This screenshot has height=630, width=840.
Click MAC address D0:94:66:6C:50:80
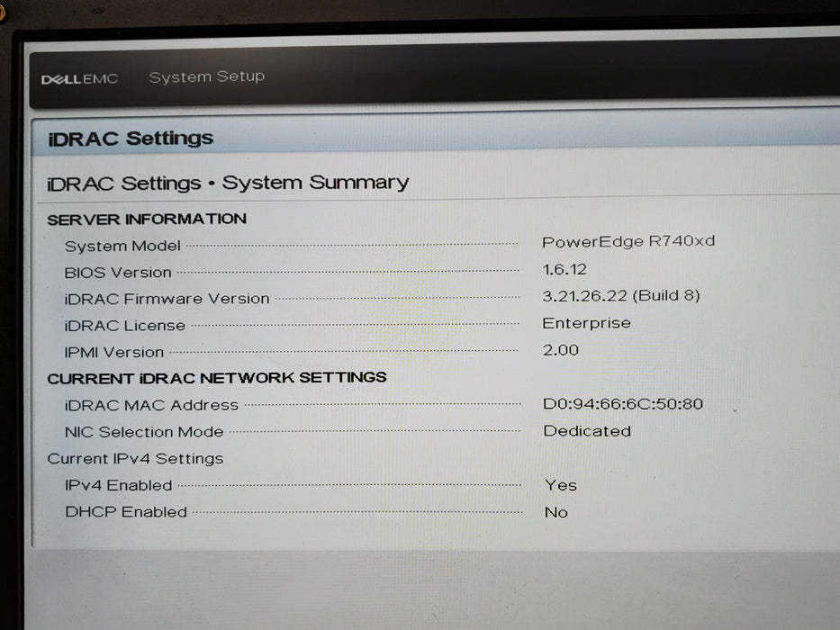[623, 403]
